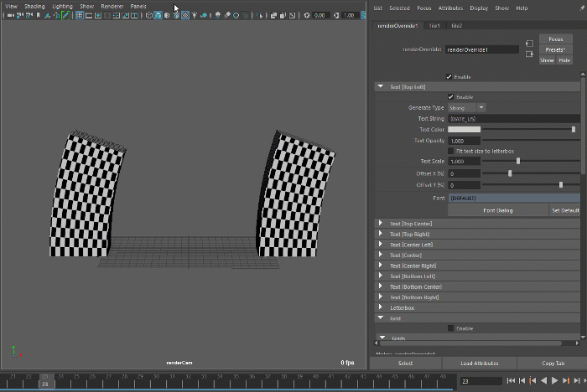Click the Font Dialog button

498,210
